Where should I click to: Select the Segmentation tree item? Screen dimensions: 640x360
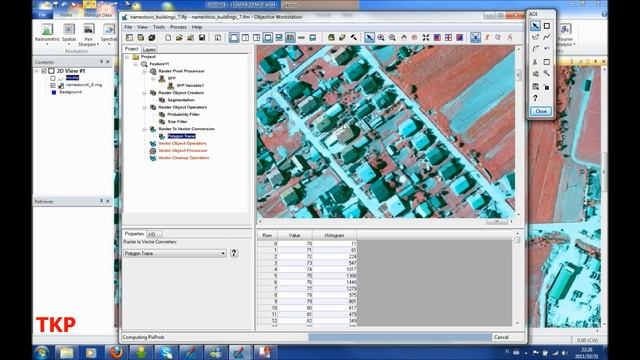tap(181, 100)
